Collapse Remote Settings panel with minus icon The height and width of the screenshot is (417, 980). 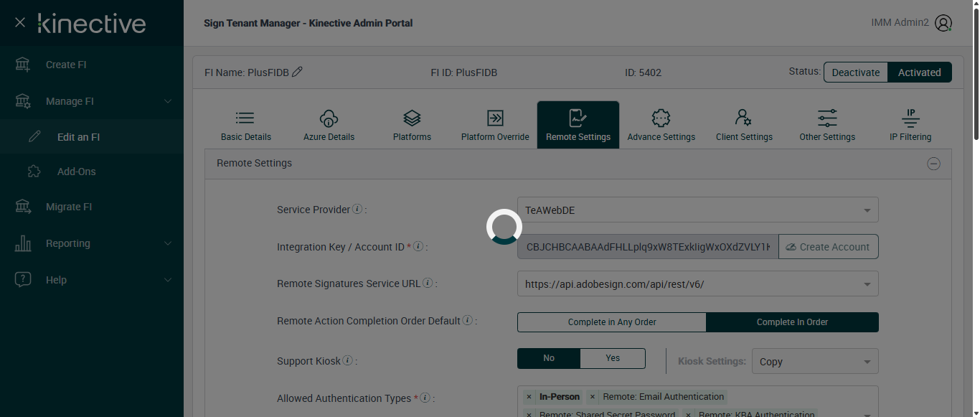tap(933, 164)
